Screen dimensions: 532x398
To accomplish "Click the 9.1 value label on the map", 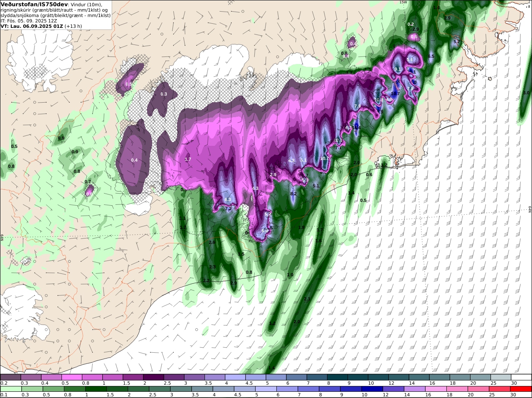I will click(398, 69).
